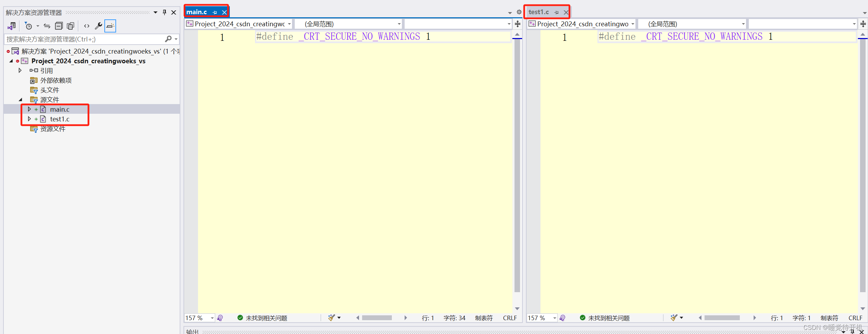Pin the main.c tab
Image resolution: width=868 pixels, height=334 pixels.
pyautogui.click(x=215, y=12)
